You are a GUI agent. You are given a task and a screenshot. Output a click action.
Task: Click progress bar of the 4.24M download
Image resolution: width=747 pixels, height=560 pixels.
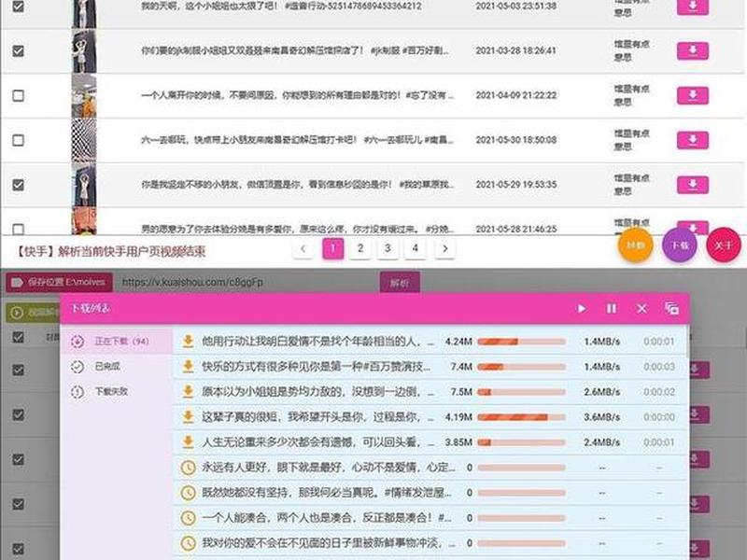pos(522,342)
